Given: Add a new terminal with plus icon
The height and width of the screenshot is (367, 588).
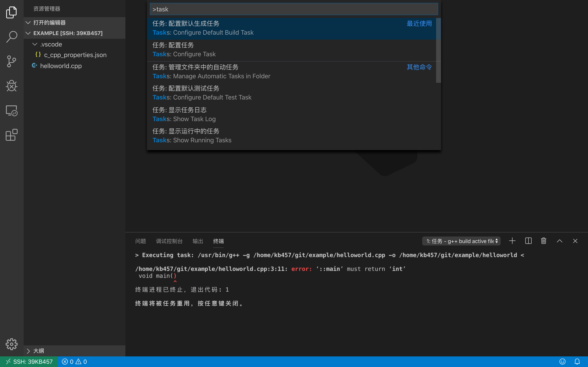Looking at the screenshot, I should (512, 241).
